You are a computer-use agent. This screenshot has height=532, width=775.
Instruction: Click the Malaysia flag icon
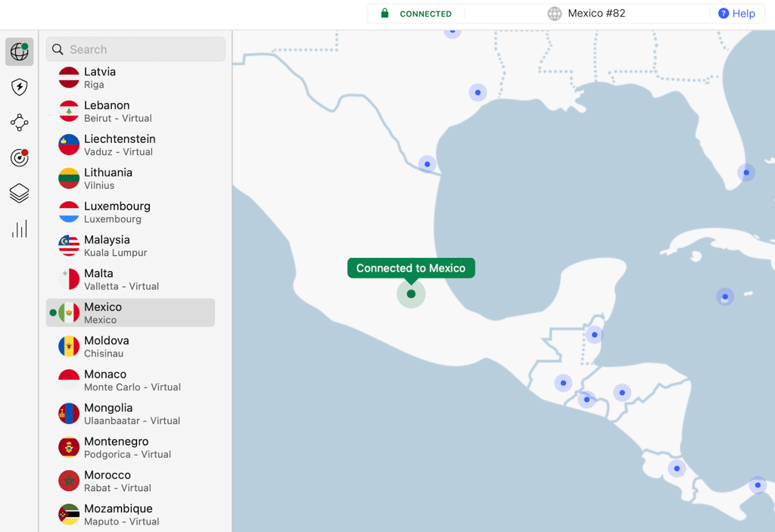pos(69,246)
